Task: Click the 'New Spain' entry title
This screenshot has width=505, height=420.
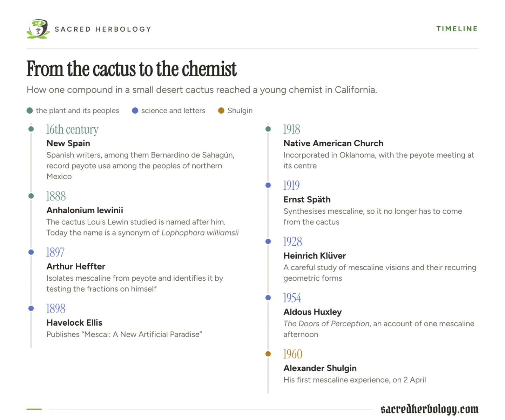Action: pyautogui.click(x=68, y=143)
